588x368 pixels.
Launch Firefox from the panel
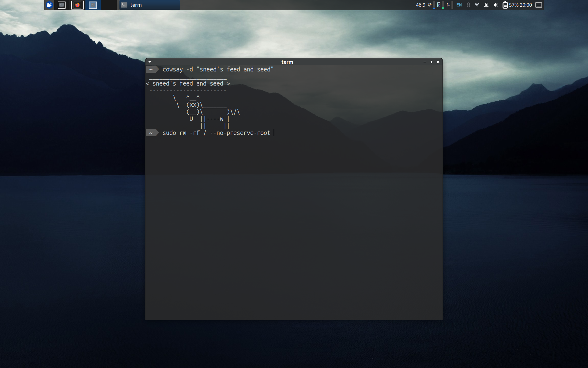pos(77,5)
